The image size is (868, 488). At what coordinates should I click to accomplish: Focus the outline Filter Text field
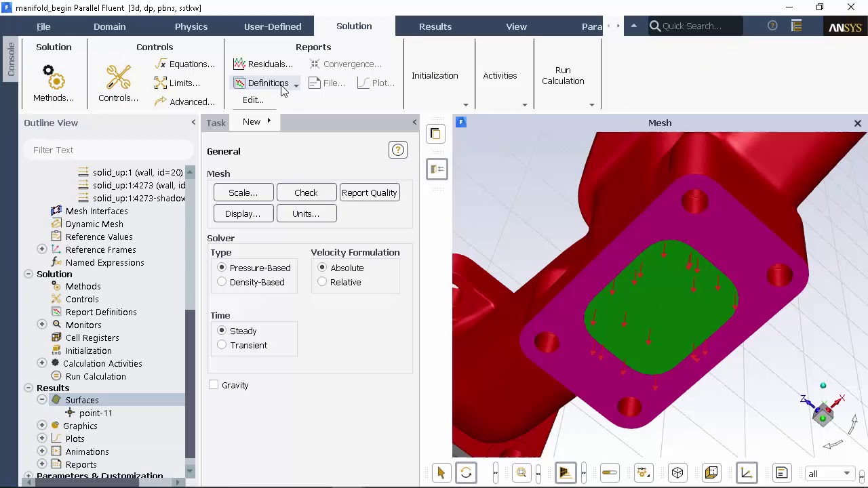pyautogui.click(x=108, y=150)
